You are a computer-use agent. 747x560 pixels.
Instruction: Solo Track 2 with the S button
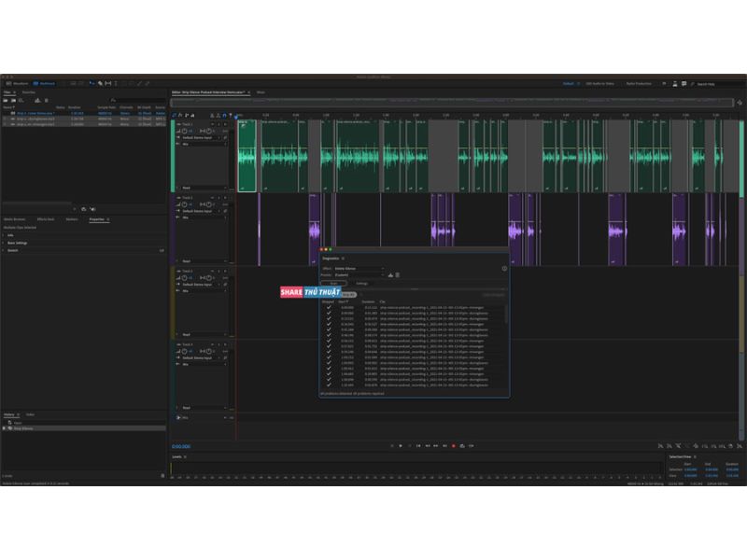(x=218, y=198)
